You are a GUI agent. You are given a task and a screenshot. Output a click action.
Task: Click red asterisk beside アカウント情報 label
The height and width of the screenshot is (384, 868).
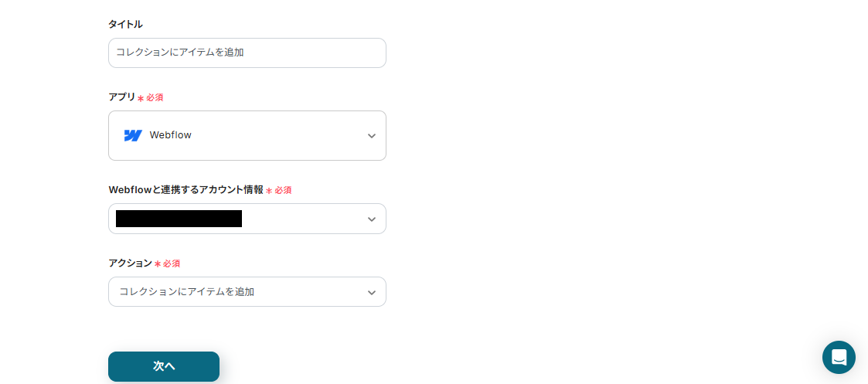(x=269, y=191)
